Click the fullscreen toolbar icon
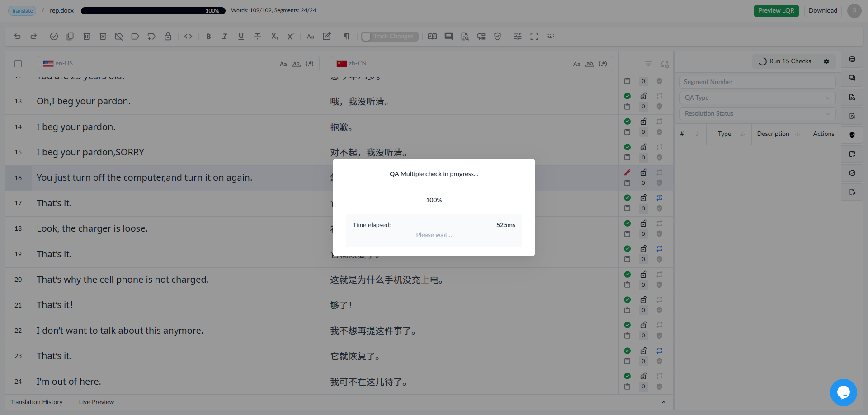868x415 pixels. coord(534,37)
